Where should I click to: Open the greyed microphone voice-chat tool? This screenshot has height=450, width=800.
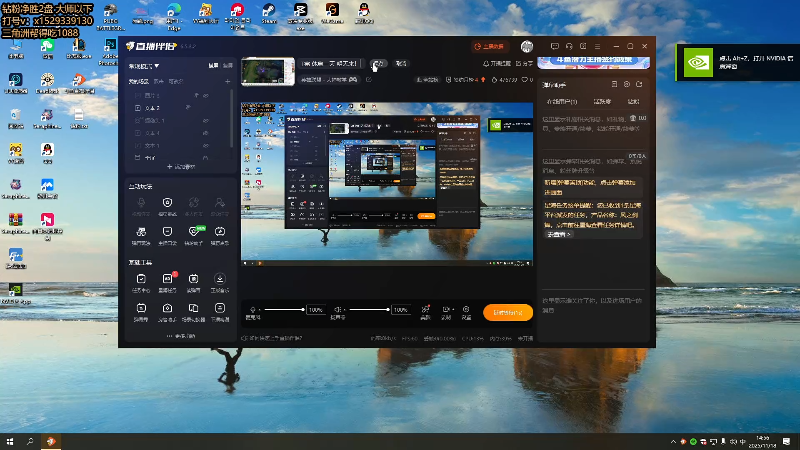pyautogui.click(x=141, y=203)
